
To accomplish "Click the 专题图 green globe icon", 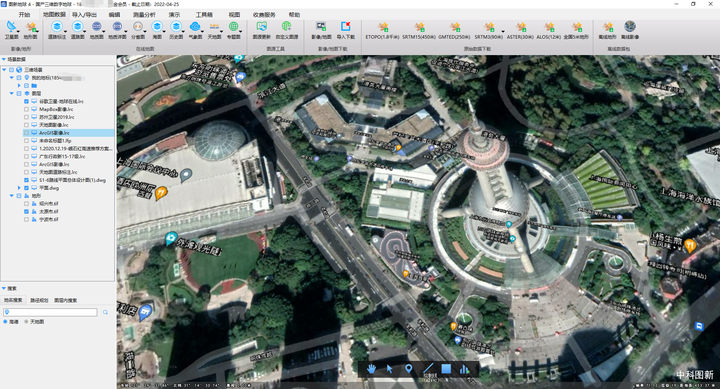I will (x=234, y=27).
